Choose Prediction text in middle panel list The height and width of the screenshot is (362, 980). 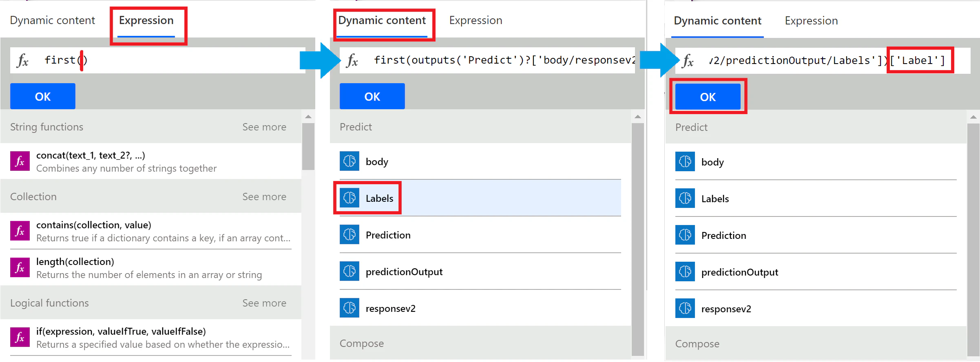[x=388, y=235]
